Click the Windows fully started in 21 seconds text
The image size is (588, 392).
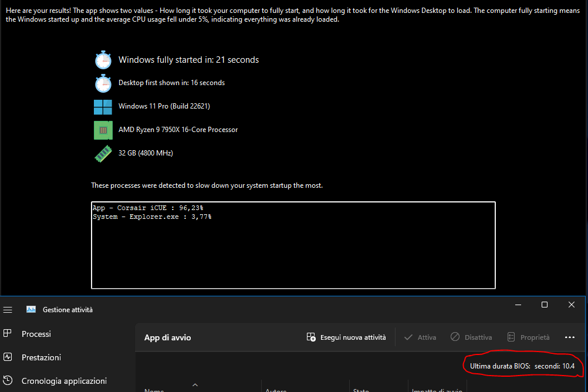coord(188,60)
